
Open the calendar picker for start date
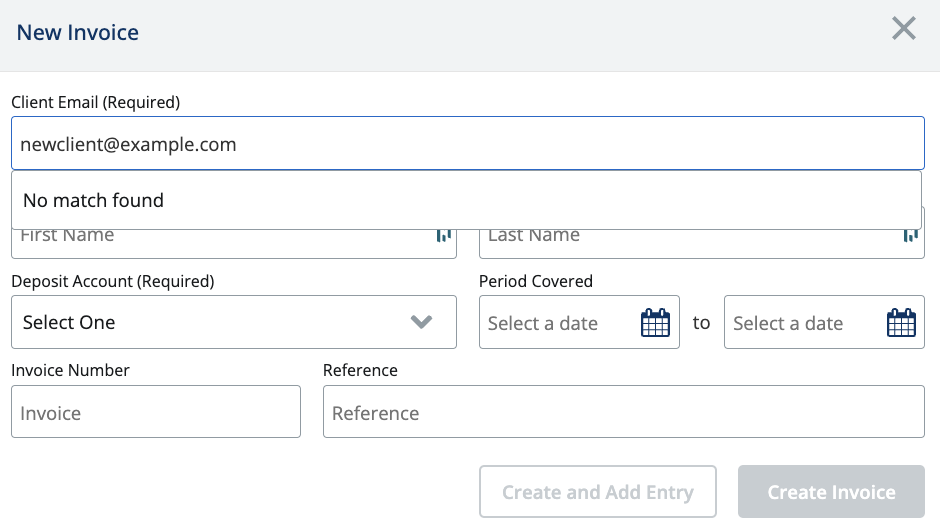click(655, 323)
